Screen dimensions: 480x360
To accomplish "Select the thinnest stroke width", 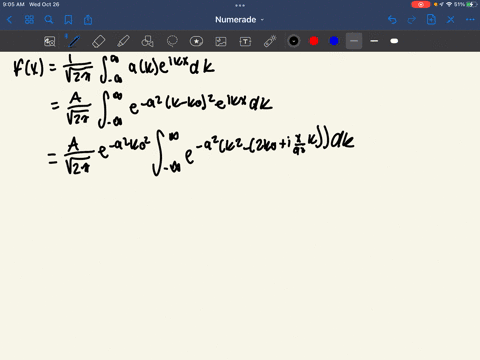I will coord(354,41).
